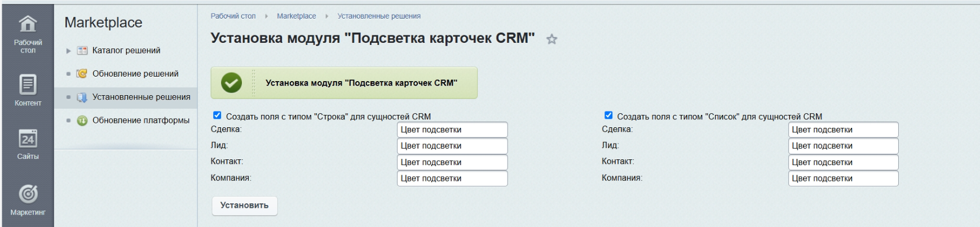Viewport: 980px width, 227px height.
Task: Select Установленные решения in left menu
Action: (x=141, y=97)
